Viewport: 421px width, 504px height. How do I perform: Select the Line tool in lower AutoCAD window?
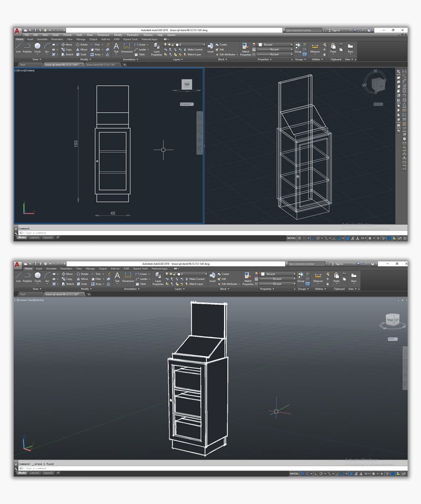pos(18,277)
